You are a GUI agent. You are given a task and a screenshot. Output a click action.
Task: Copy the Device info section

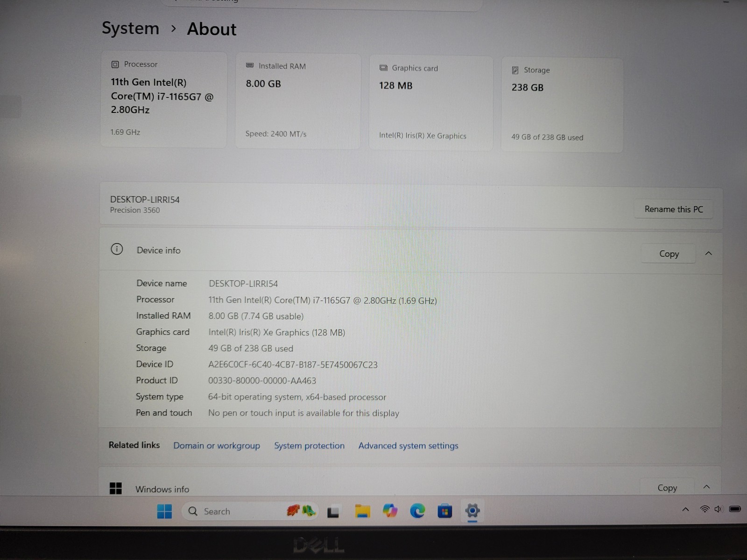click(x=669, y=253)
